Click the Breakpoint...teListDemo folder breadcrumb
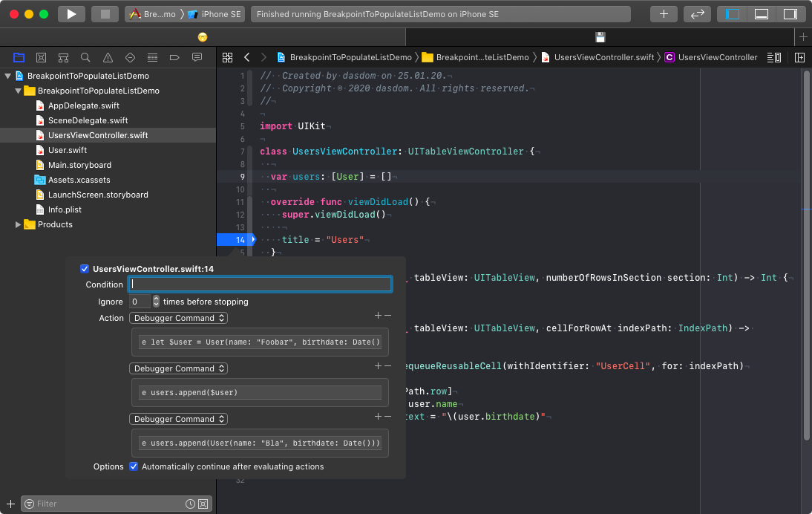The image size is (812, 514). click(475, 57)
